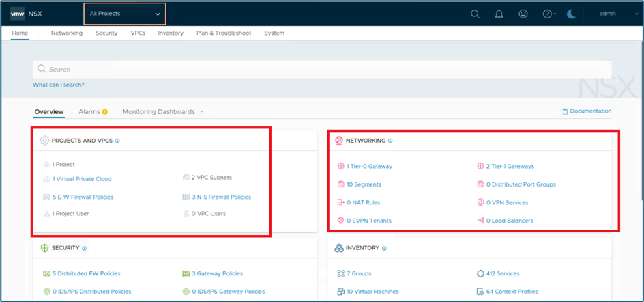This screenshot has width=644, height=302.
Task: Switch to the Networking menu tab
Action: [66, 33]
